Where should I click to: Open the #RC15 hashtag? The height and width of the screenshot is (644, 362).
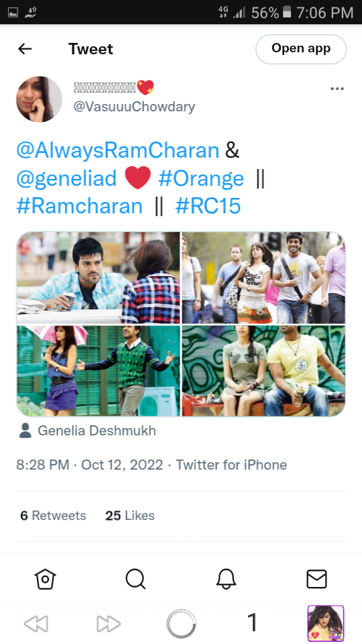pos(208,206)
